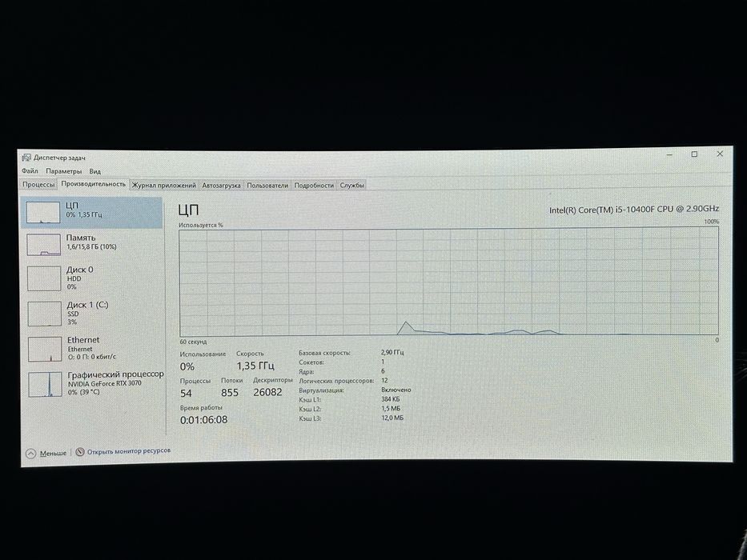Open the Файл menu

[x=30, y=170]
